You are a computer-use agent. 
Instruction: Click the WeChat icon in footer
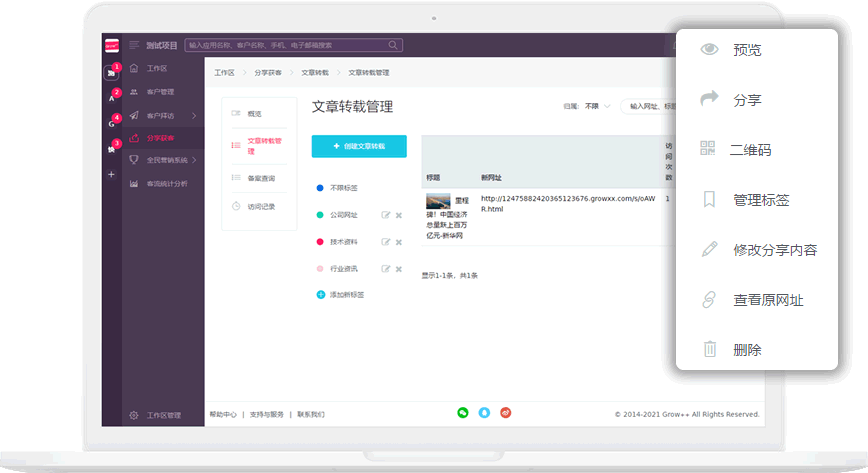click(463, 412)
